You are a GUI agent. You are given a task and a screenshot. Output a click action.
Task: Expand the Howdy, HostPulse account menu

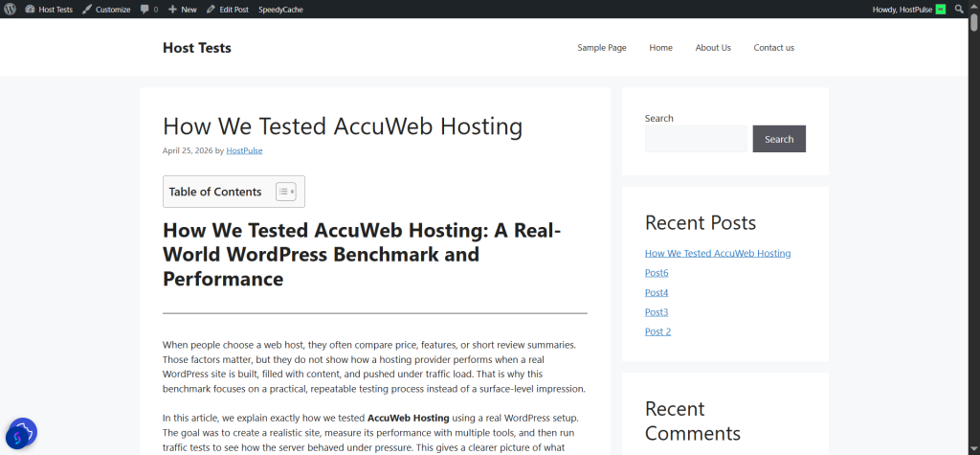(902, 9)
